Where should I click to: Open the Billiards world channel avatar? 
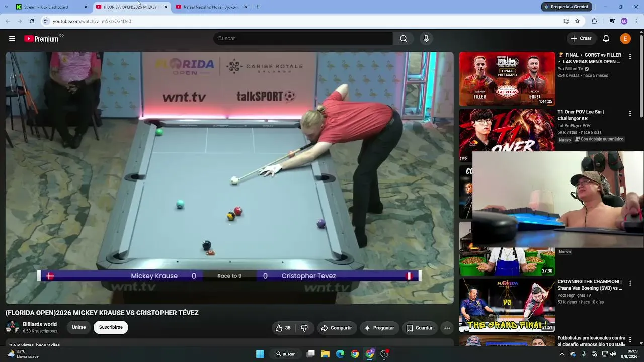(12, 327)
